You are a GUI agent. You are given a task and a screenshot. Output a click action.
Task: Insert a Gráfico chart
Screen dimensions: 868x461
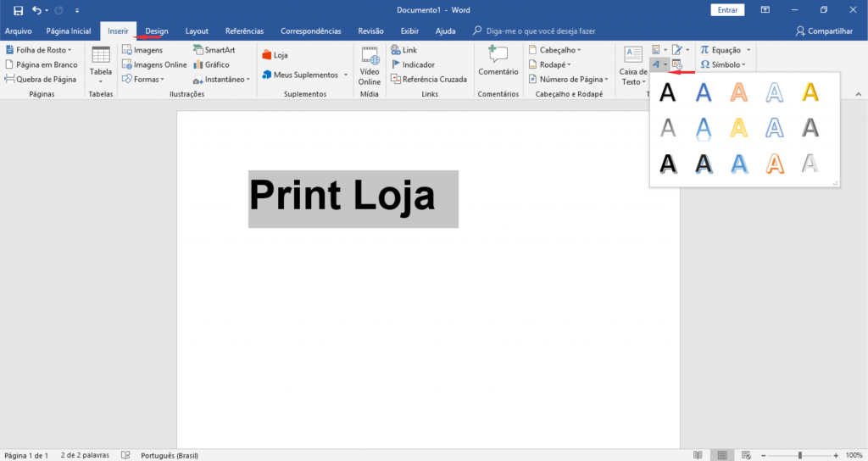coord(210,64)
